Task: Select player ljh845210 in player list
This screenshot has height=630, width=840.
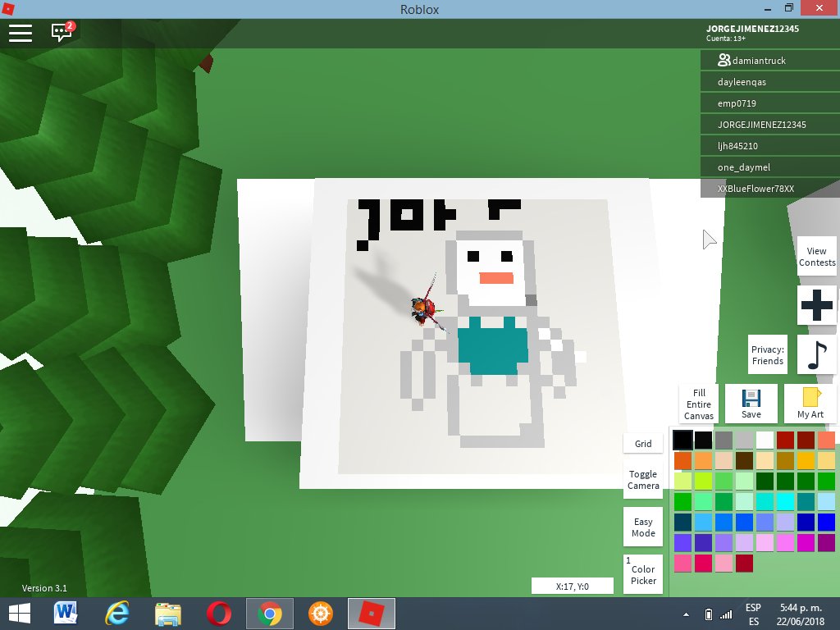Action: point(769,146)
